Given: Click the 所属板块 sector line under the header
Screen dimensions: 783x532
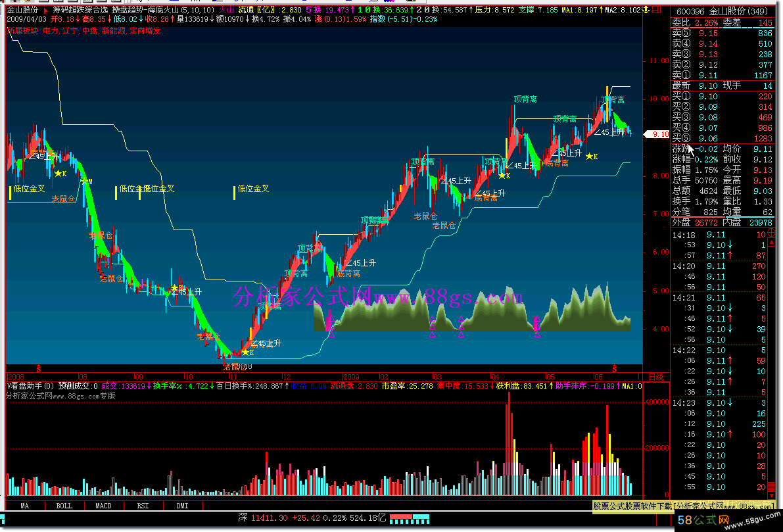Looking at the screenshot, I should [84, 31].
